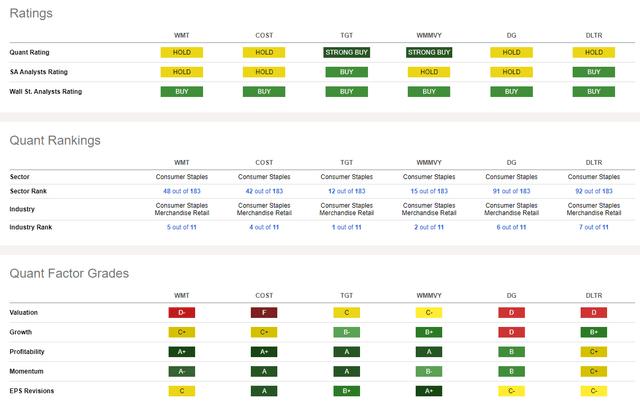Open DLTR sector rank link 92 out of 183

coord(594,191)
